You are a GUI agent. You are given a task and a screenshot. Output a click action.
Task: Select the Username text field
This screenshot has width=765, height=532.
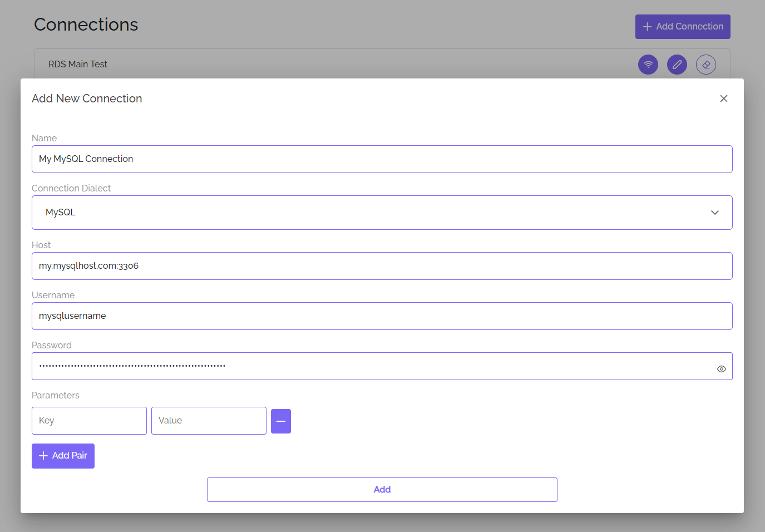(382, 316)
